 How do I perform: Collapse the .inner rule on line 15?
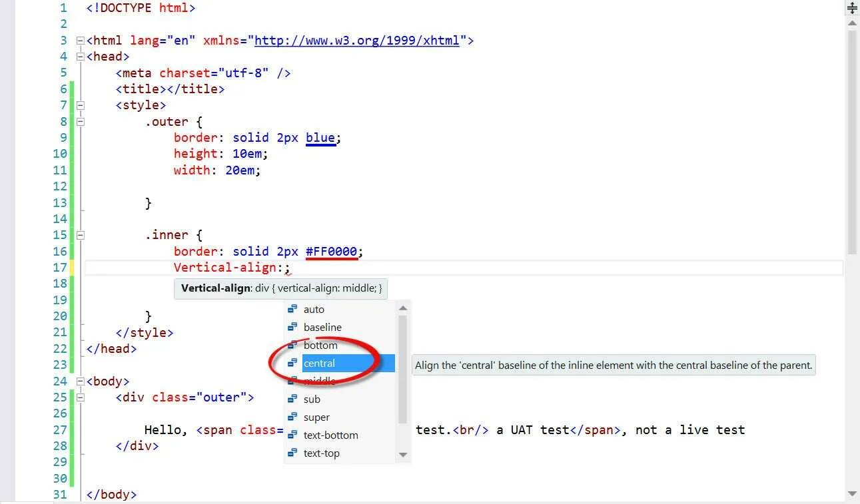(x=81, y=235)
